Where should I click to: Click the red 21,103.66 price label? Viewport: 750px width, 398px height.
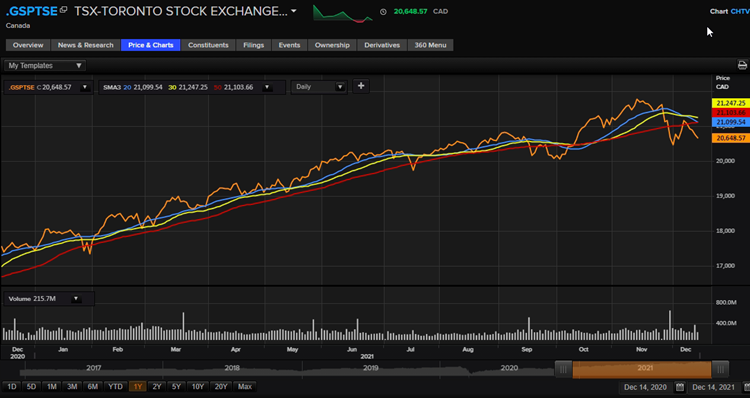pos(730,112)
